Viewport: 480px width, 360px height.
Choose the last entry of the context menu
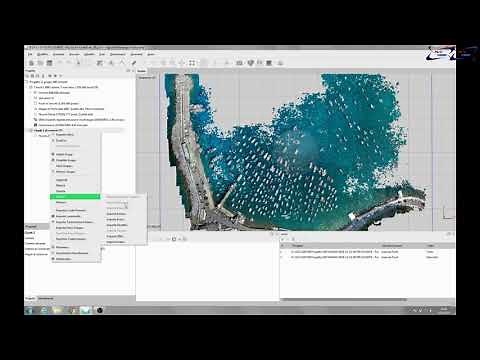pyautogui.click(x=75, y=259)
